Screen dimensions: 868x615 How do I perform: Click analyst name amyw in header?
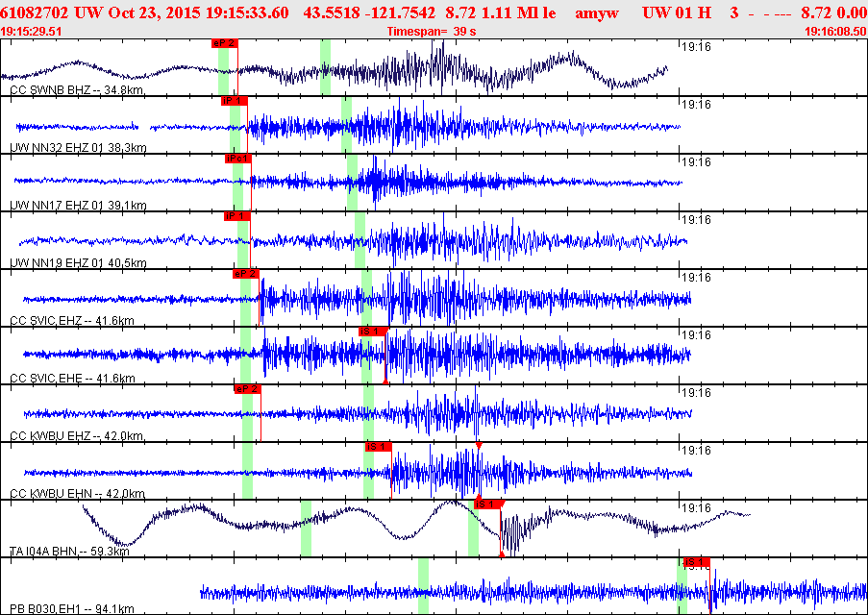click(x=597, y=13)
